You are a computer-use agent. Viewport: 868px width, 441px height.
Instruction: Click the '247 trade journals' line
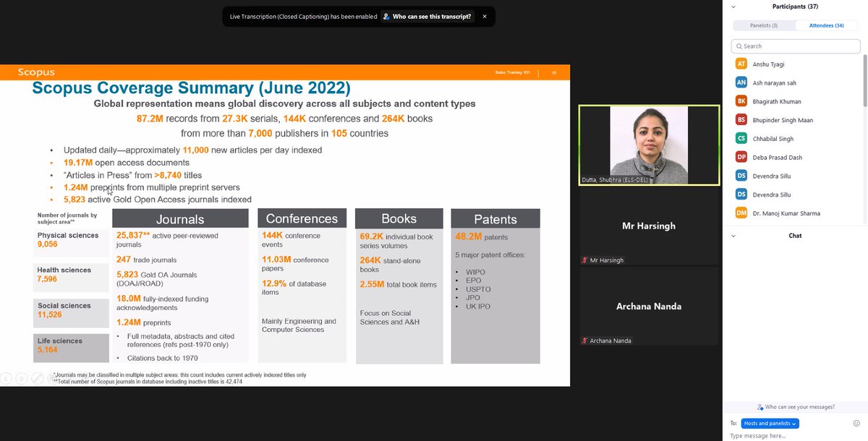(x=146, y=260)
